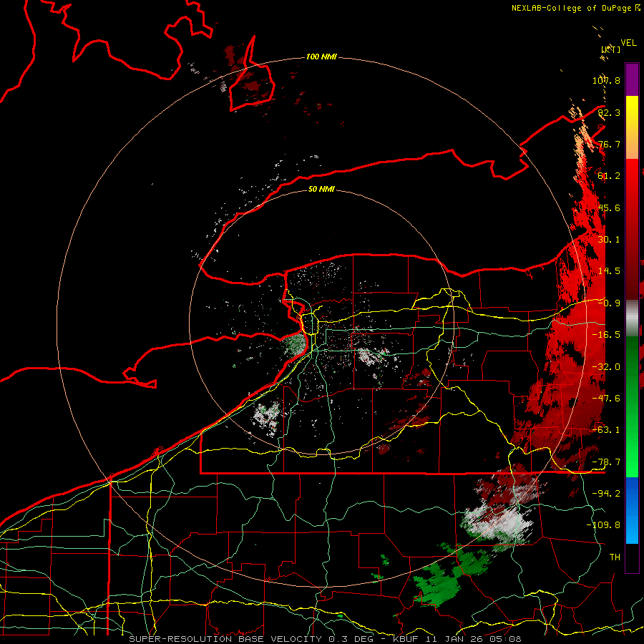Click the white-gray echo cluster southeast of radar
The image size is (644, 644).
pos(497,524)
